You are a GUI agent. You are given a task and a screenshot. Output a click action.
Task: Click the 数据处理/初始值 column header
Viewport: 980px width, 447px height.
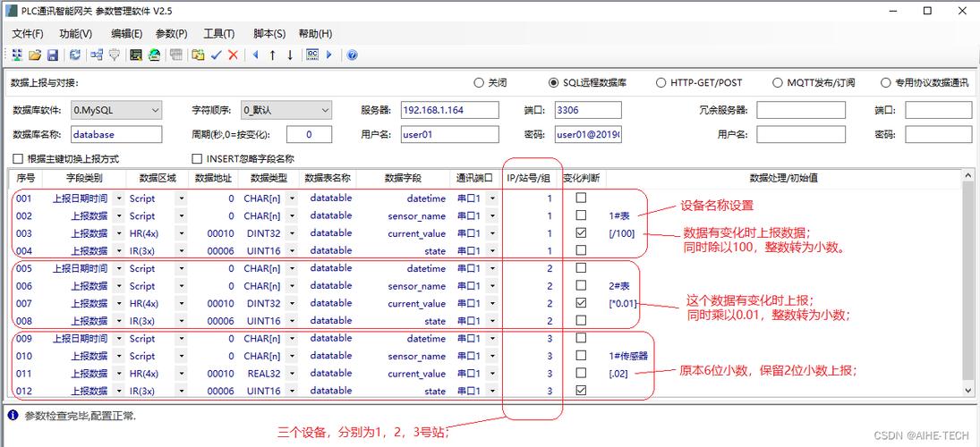(783, 178)
